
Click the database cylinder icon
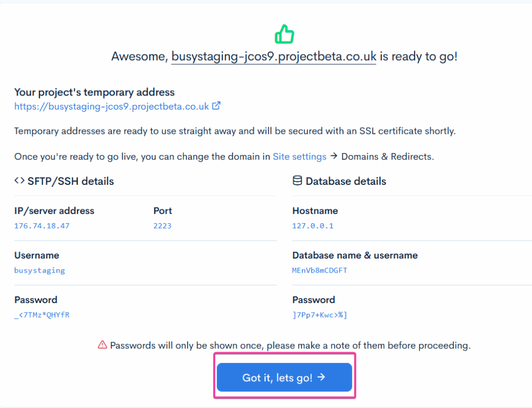[x=297, y=181]
